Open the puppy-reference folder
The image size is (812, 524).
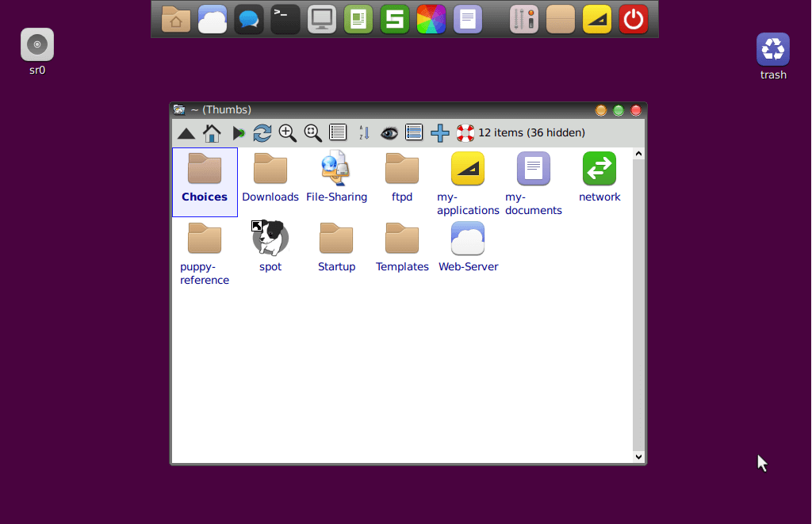[x=205, y=254]
